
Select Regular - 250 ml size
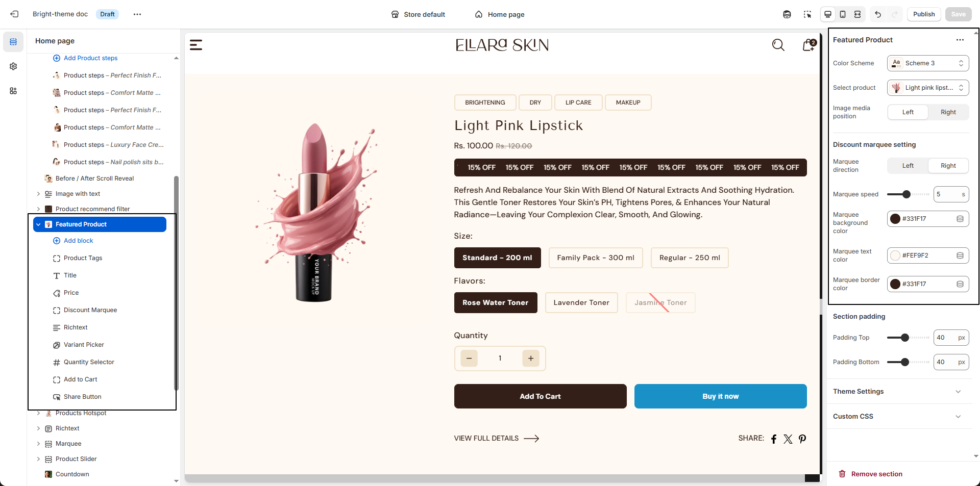(x=690, y=258)
